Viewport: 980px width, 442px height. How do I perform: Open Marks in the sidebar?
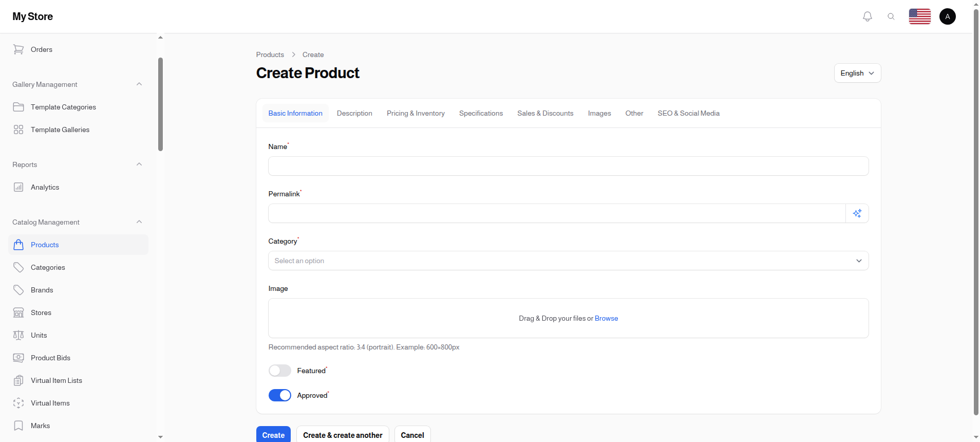78,426
